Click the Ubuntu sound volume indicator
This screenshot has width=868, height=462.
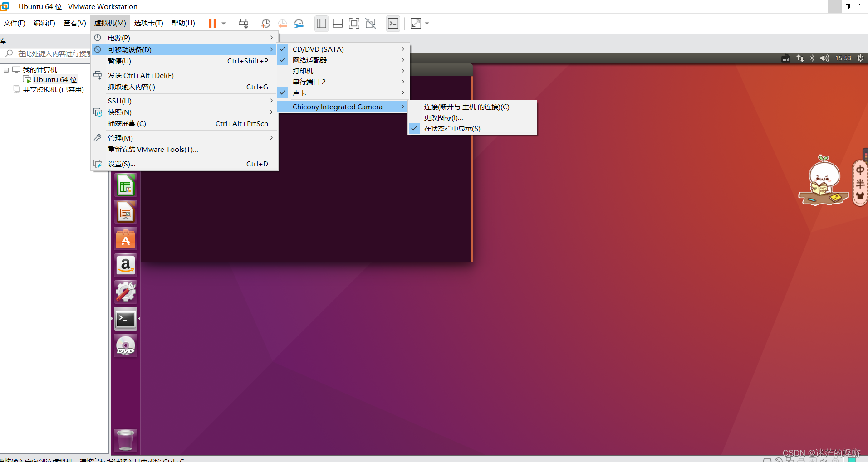[x=824, y=58]
